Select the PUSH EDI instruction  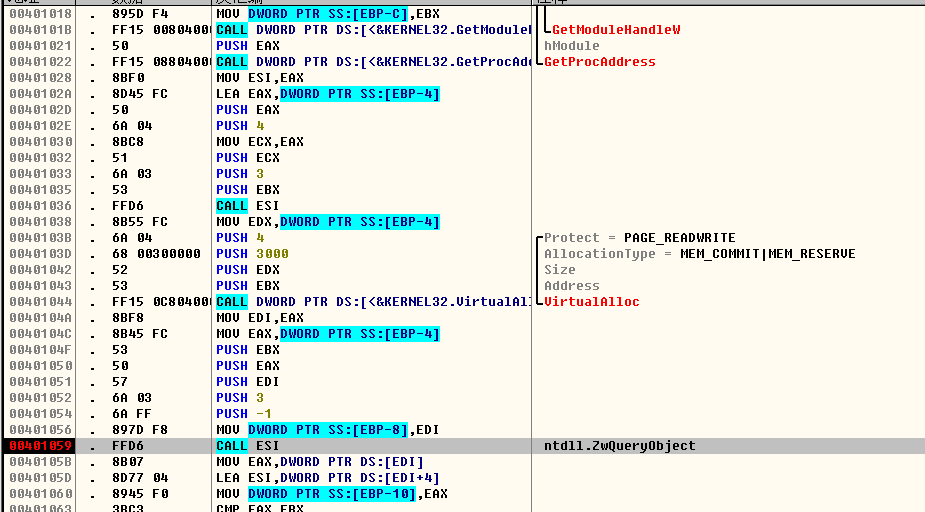point(248,382)
